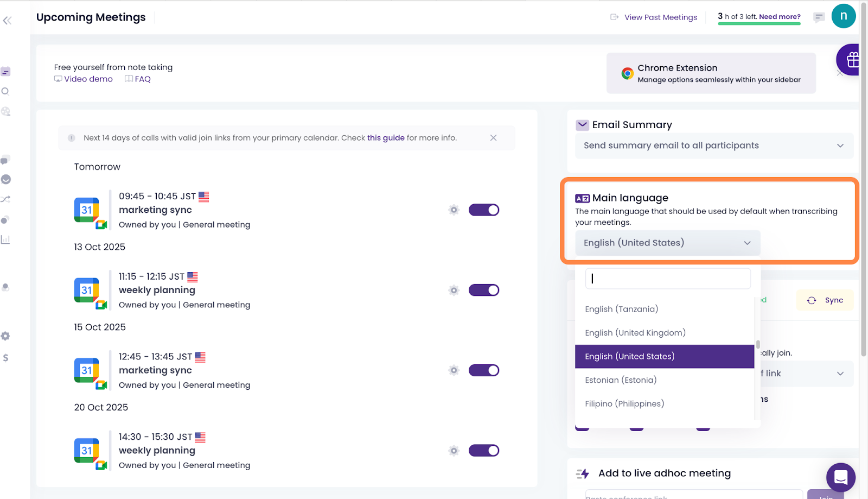Click the dollar sign billing icon

[5, 358]
